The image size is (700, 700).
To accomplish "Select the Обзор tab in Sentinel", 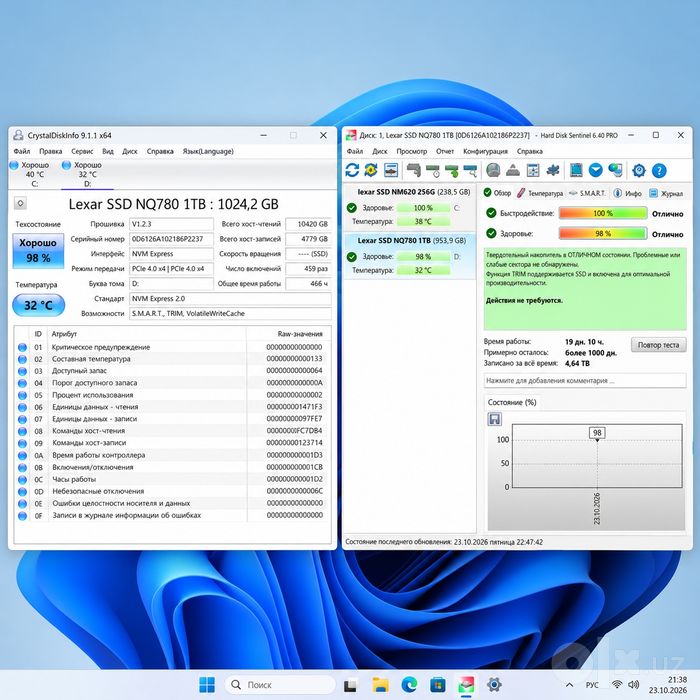I will 497,193.
